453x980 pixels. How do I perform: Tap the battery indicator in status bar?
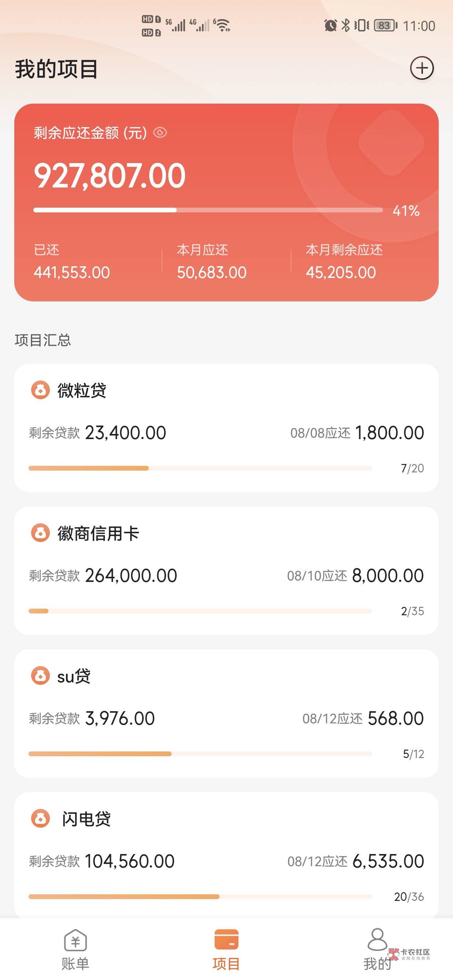point(385,26)
